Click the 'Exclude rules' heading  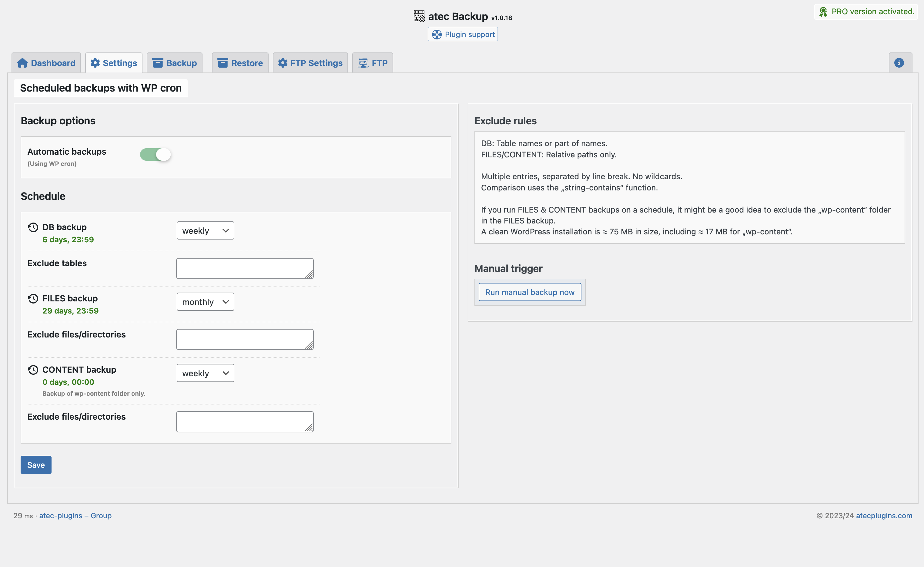pyautogui.click(x=505, y=121)
